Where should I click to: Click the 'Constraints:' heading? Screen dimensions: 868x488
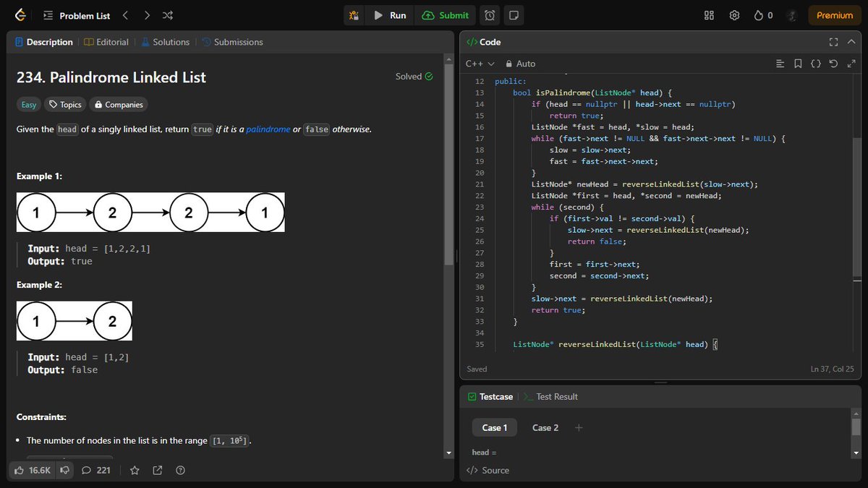pyautogui.click(x=41, y=417)
